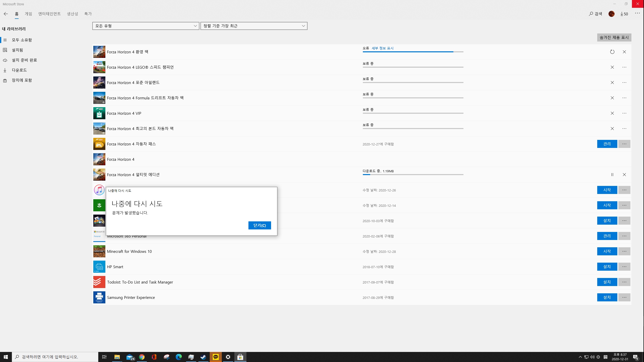
Task: Expand the 정렬 기준 가장 최근 sort dropdown
Action: tap(254, 26)
